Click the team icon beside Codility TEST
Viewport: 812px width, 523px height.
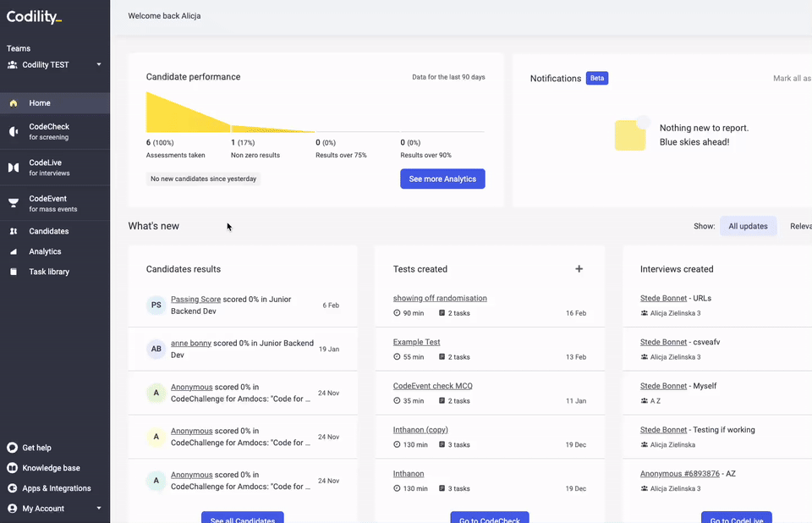click(x=12, y=65)
